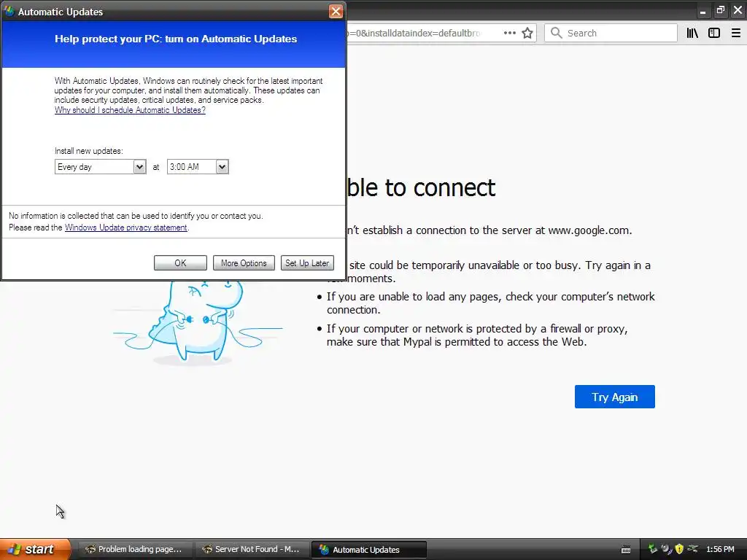
Task: Click the Try Again button in browser
Action: pos(614,397)
